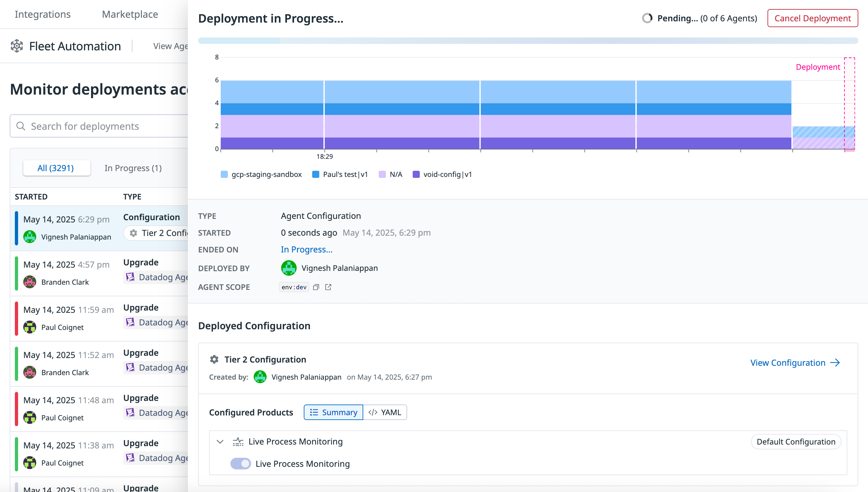Click the In Progress... link under Ended On
The image size is (868, 492).
306,249
